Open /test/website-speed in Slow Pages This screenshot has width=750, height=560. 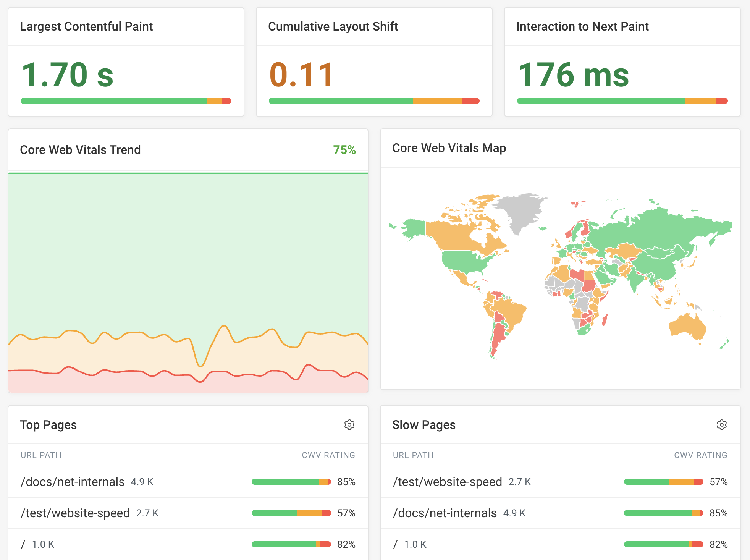click(x=448, y=482)
